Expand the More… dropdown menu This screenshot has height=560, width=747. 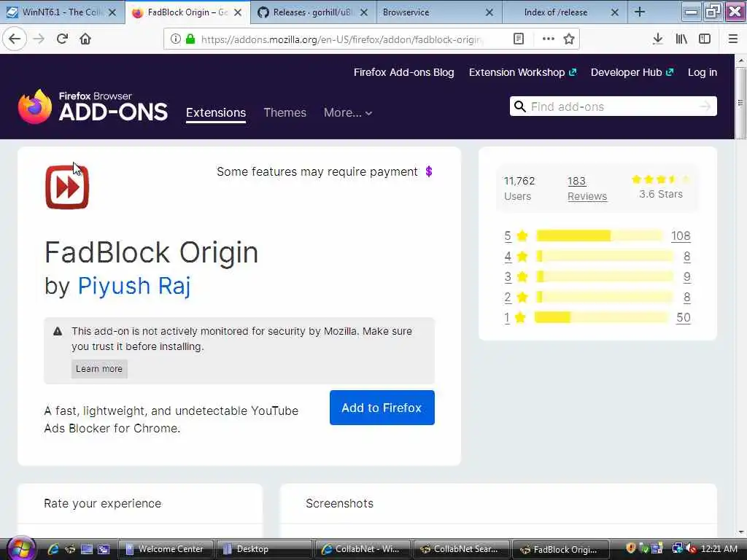pyautogui.click(x=348, y=113)
